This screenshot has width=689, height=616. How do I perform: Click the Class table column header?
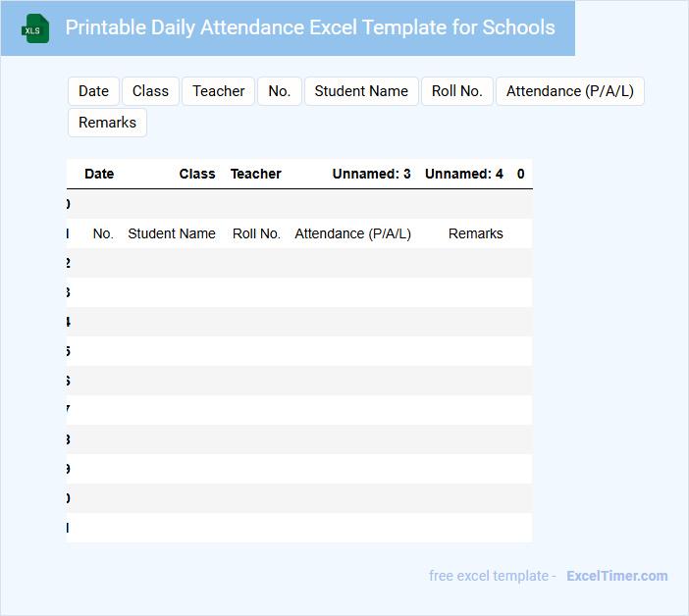[x=197, y=174]
